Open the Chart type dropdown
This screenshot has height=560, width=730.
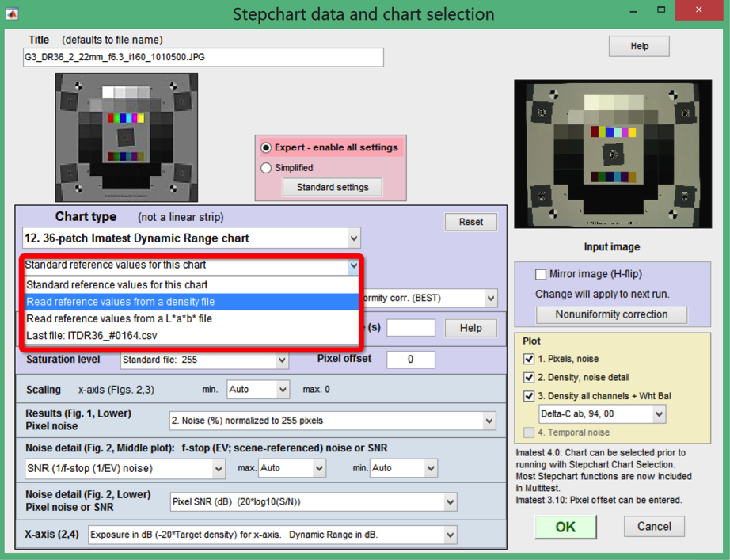[x=353, y=238]
